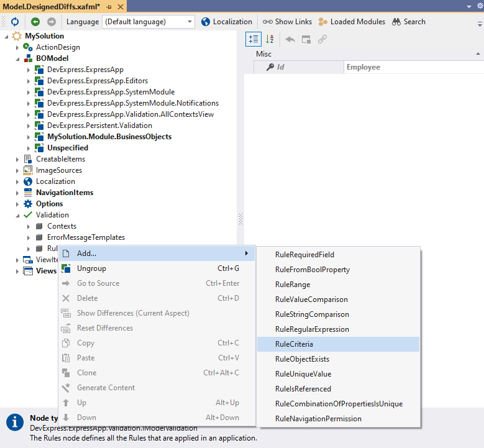The image size is (484, 448).
Task: Add a RuleValueComparison rule
Action: 339,299
